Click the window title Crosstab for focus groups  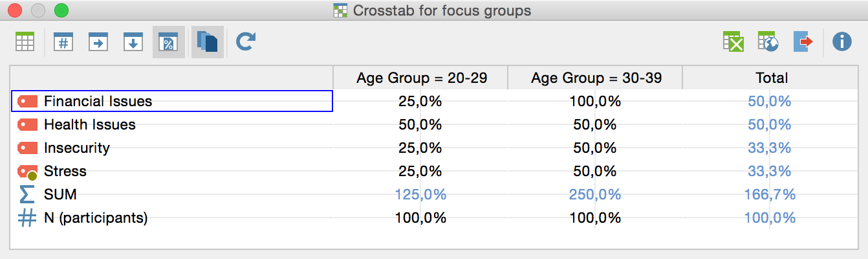[442, 10]
